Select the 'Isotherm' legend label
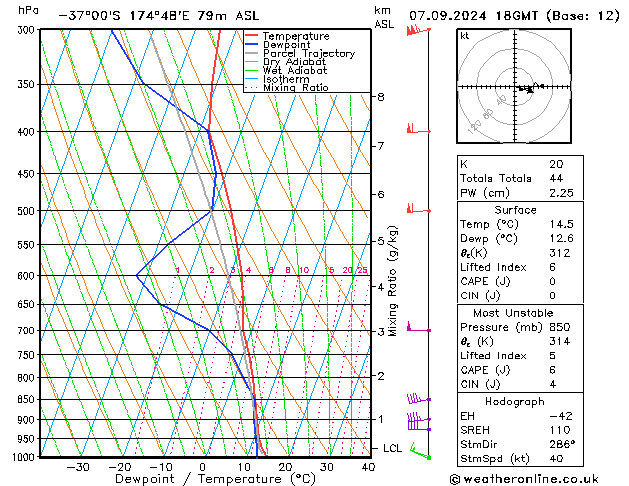This screenshot has width=629, height=486. click(286, 79)
